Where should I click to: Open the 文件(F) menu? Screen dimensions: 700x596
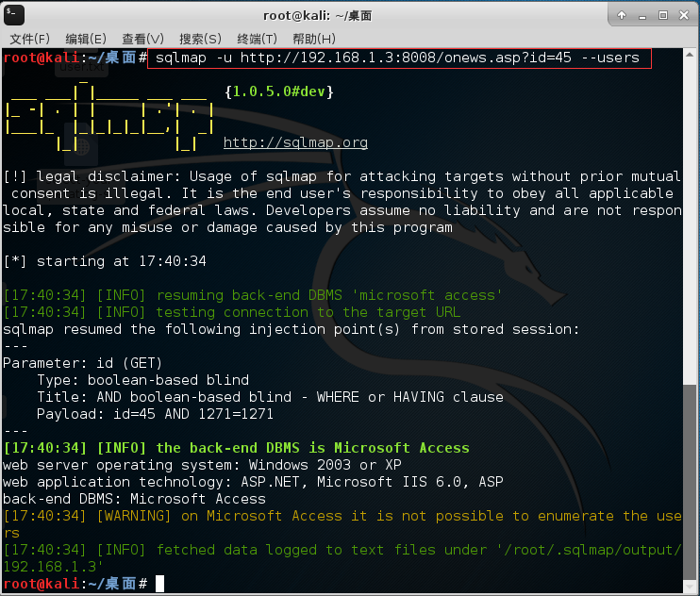[x=29, y=39]
